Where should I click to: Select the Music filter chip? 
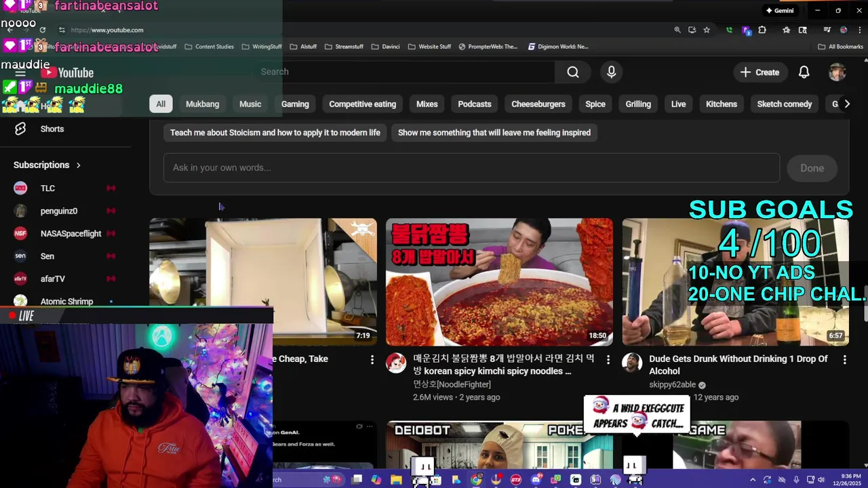250,104
